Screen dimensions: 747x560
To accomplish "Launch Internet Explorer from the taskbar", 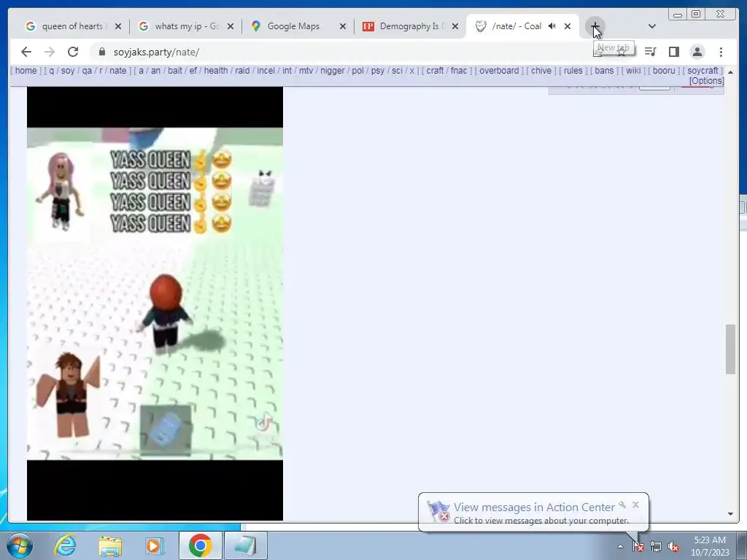I will 65,545.
